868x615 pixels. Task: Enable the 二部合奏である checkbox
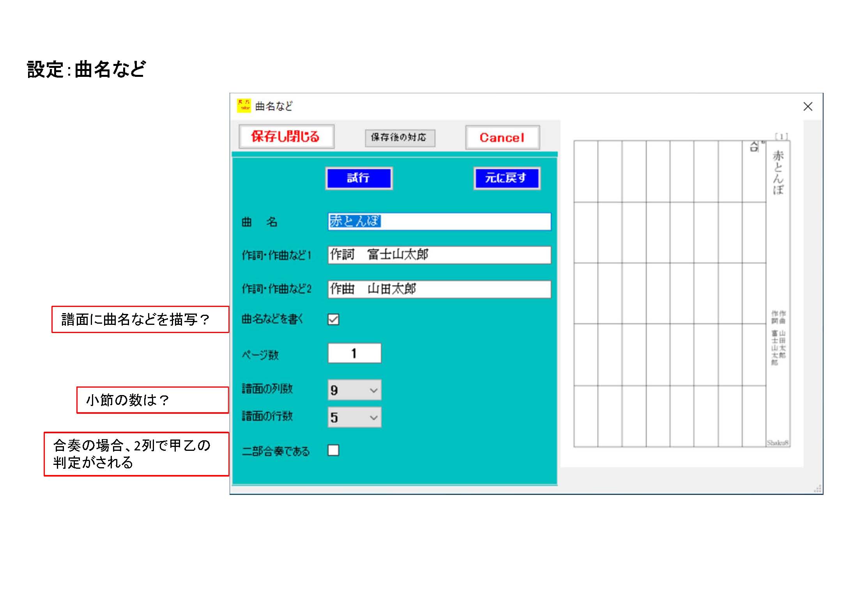333,450
